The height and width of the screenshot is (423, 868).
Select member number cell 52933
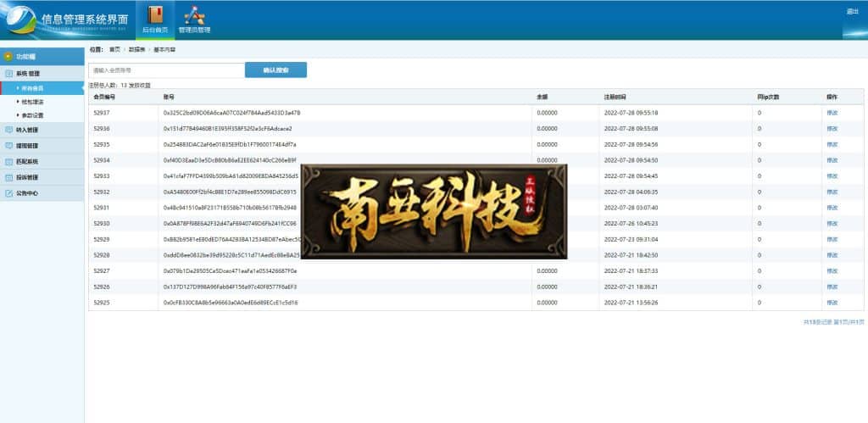click(x=102, y=176)
